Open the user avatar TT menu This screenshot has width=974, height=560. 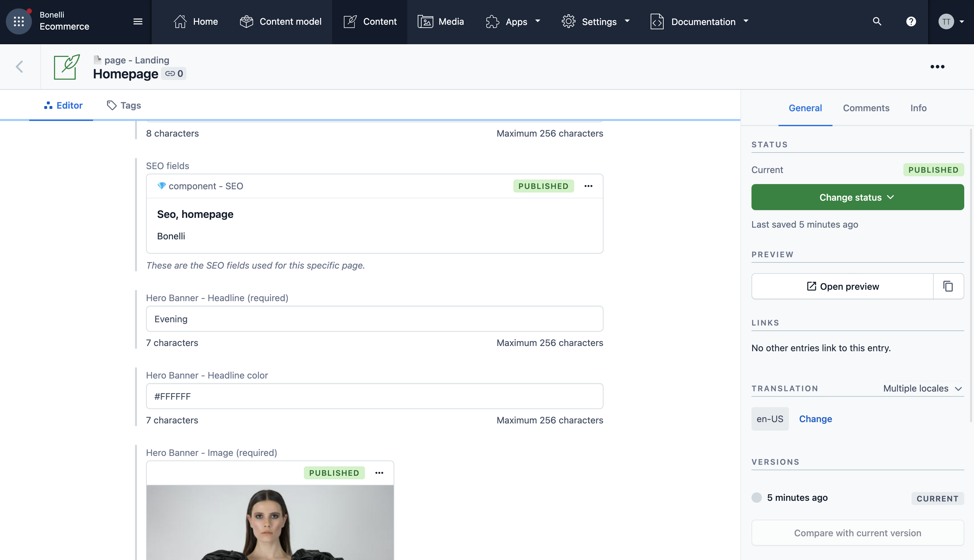(950, 21)
